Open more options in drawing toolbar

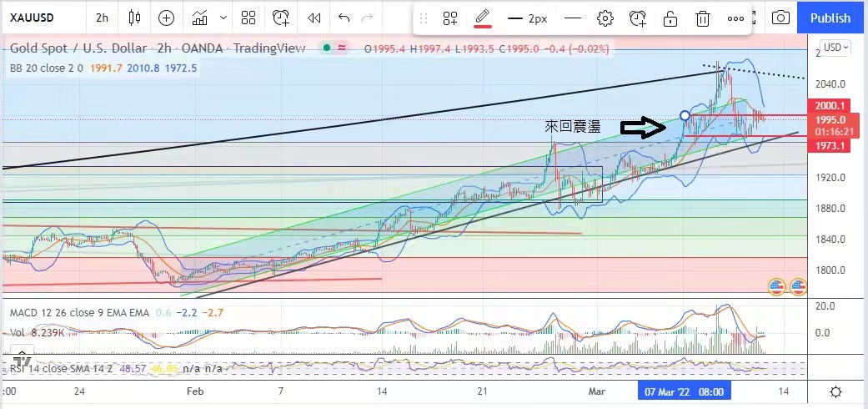point(735,18)
